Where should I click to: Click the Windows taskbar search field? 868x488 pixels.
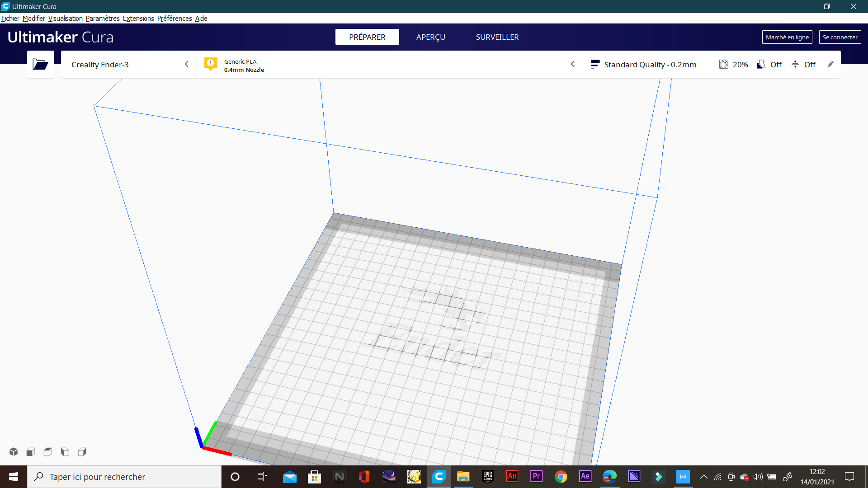(124, 477)
